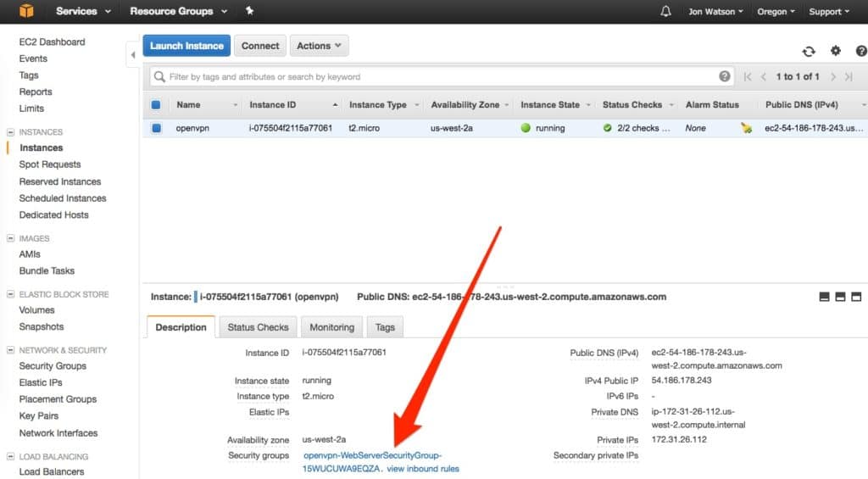Click the t2.micro instance type cell in table

point(364,128)
